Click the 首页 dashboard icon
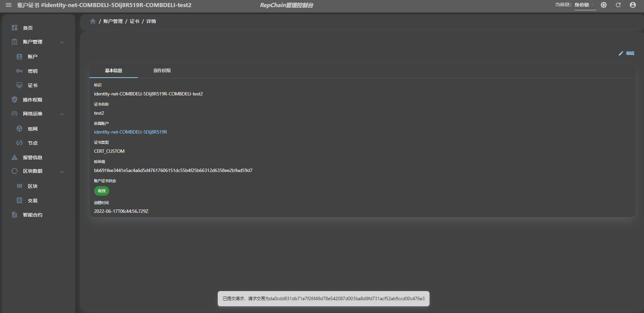Image resolution: width=644 pixels, height=313 pixels. point(14,28)
